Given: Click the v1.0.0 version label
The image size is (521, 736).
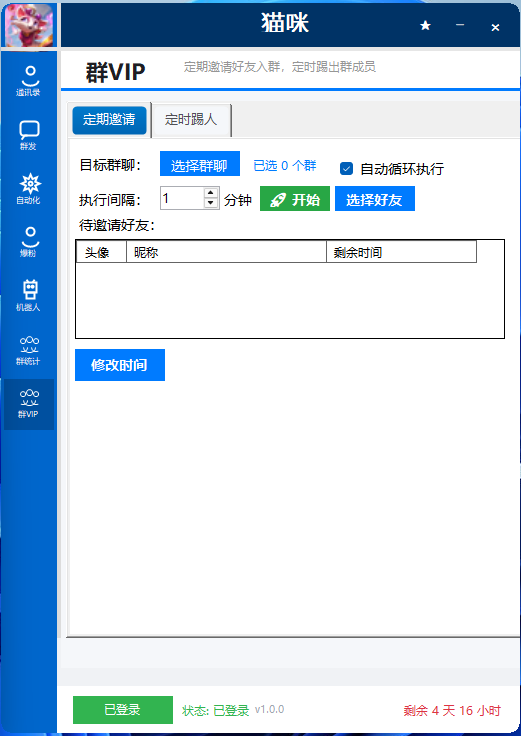Looking at the screenshot, I should 269,709.
